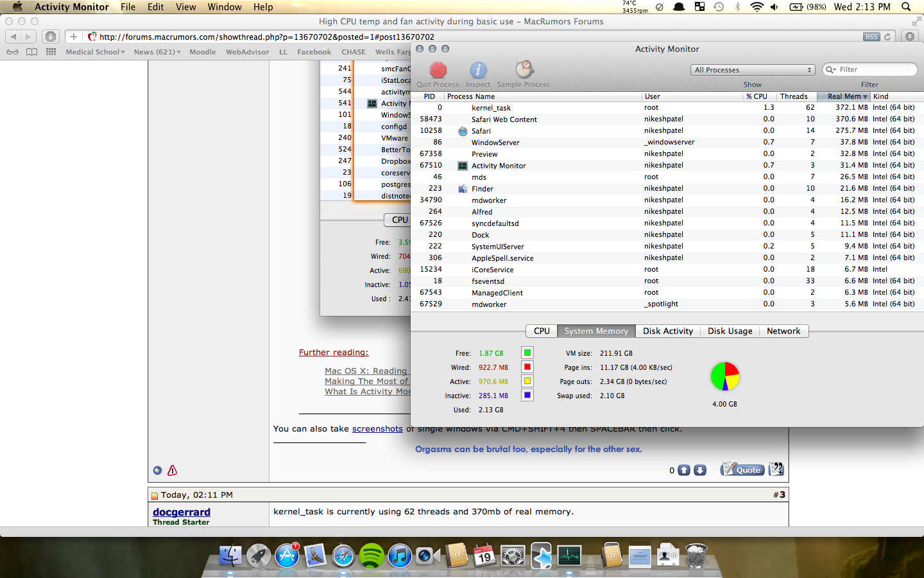Click the blue Inactive memory color swatch
This screenshot has height=578, width=924.
[527, 395]
